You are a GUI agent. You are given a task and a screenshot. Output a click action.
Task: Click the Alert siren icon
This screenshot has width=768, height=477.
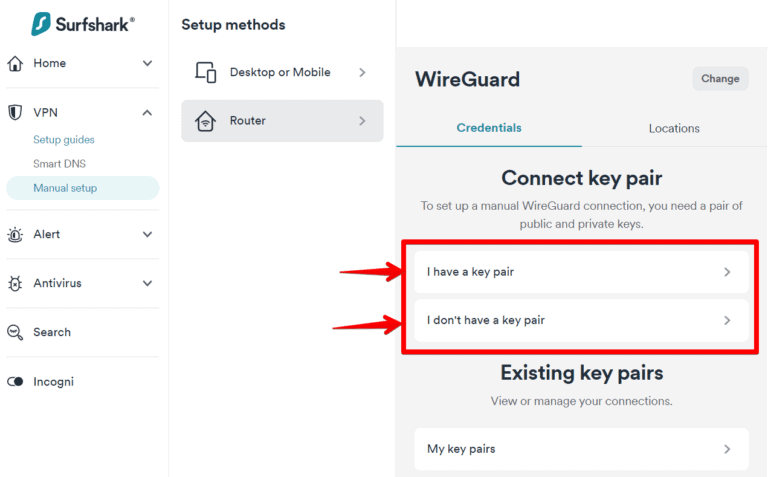(15, 235)
